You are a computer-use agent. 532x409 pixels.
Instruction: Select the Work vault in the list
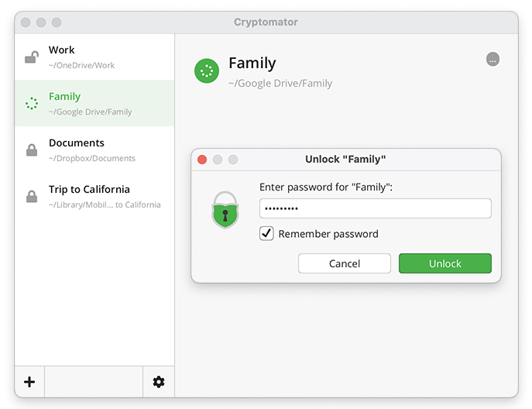[x=94, y=57]
